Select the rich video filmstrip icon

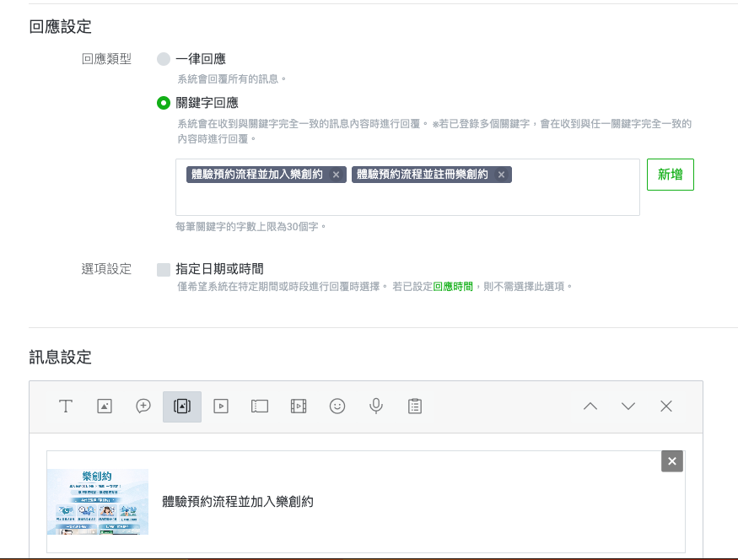(299, 406)
